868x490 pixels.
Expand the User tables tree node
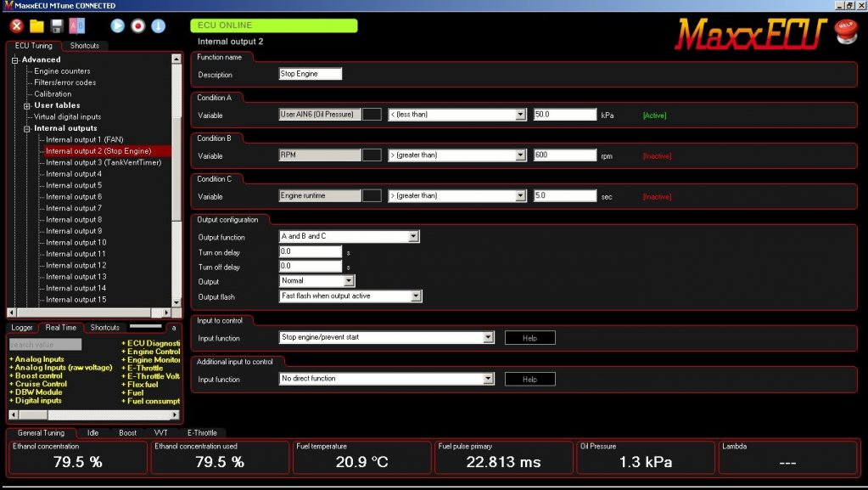26,105
